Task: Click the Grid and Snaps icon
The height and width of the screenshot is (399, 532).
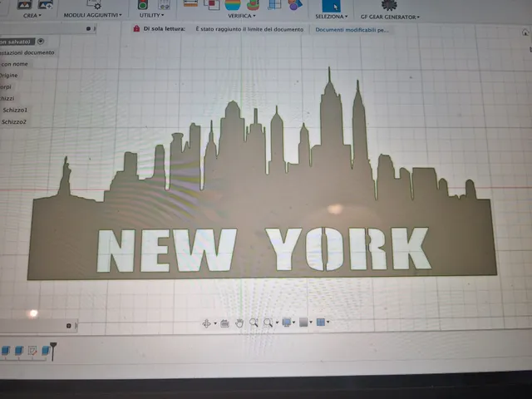Action: [x=303, y=323]
